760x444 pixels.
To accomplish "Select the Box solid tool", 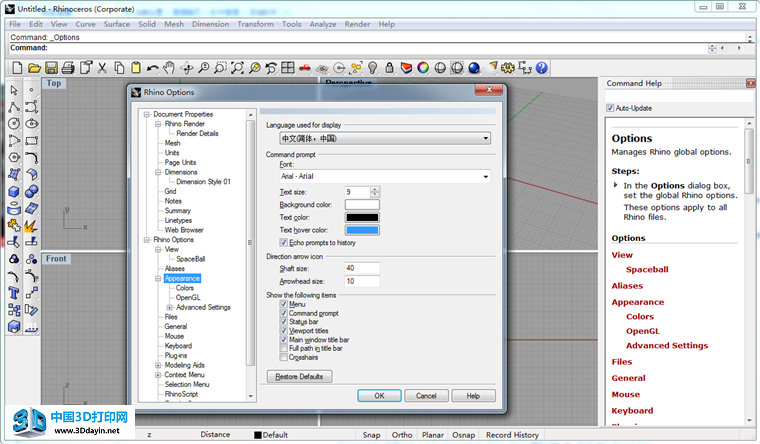I will coord(14,192).
